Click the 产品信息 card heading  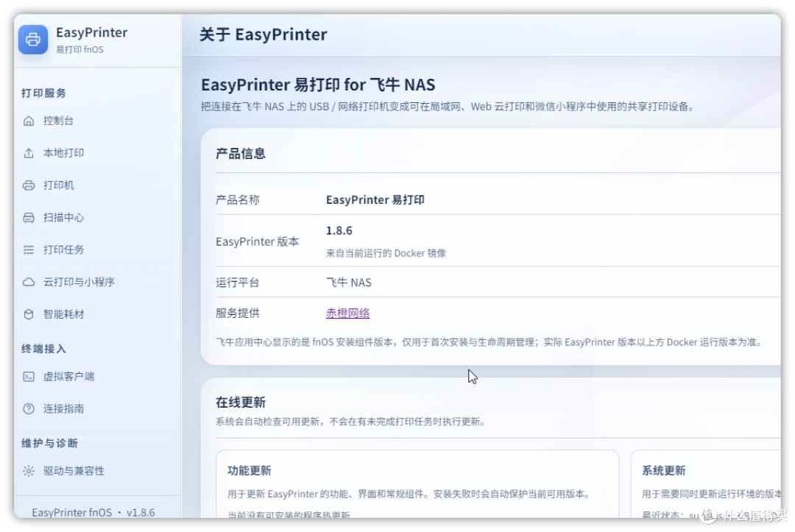click(240, 154)
